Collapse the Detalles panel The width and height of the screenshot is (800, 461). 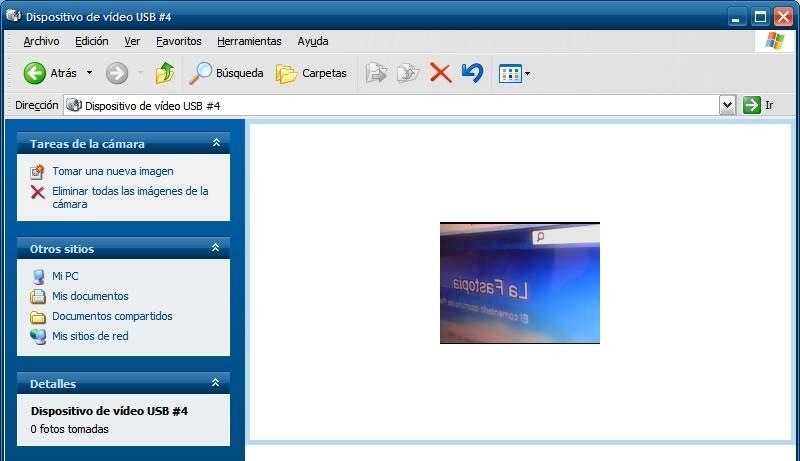pos(216,382)
